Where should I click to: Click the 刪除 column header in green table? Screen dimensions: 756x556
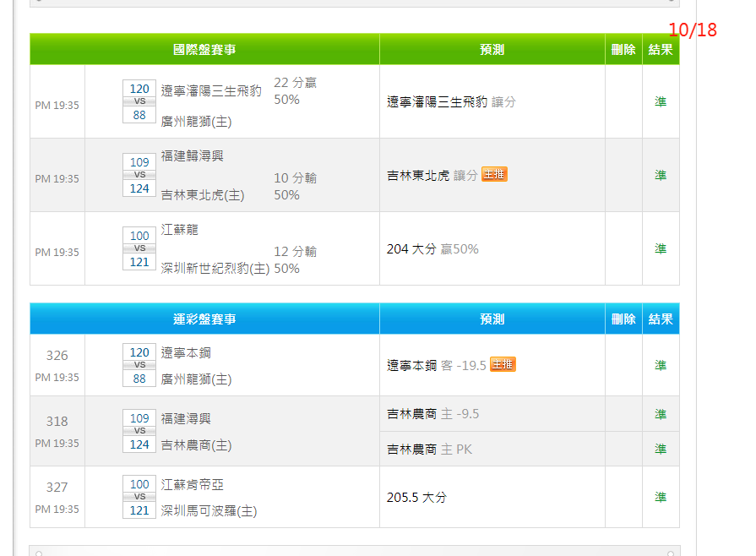tap(623, 50)
